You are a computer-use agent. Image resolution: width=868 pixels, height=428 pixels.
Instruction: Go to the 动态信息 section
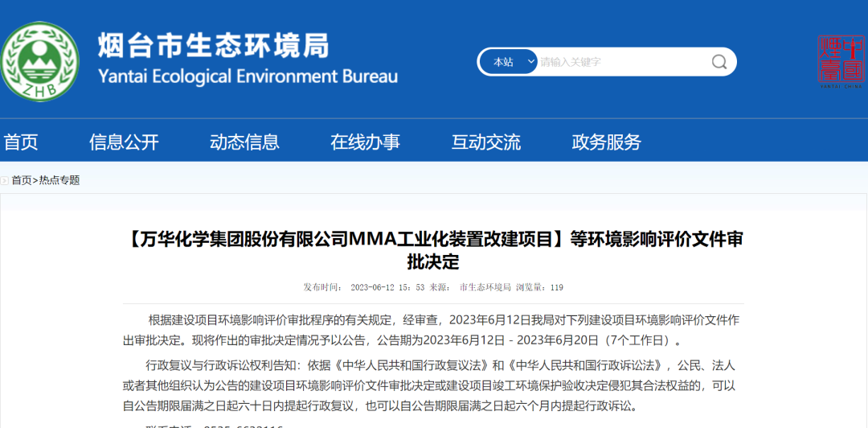pyautogui.click(x=244, y=142)
